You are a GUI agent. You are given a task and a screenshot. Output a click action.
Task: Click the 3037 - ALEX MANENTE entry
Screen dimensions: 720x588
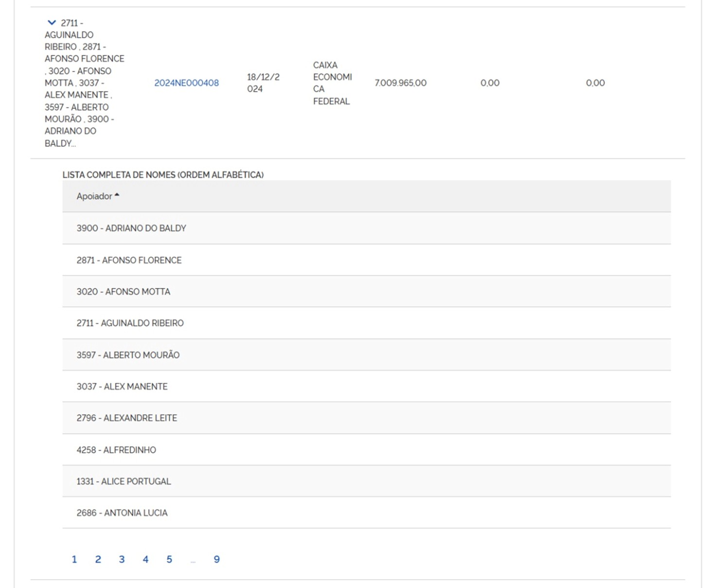[x=122, y=387]
